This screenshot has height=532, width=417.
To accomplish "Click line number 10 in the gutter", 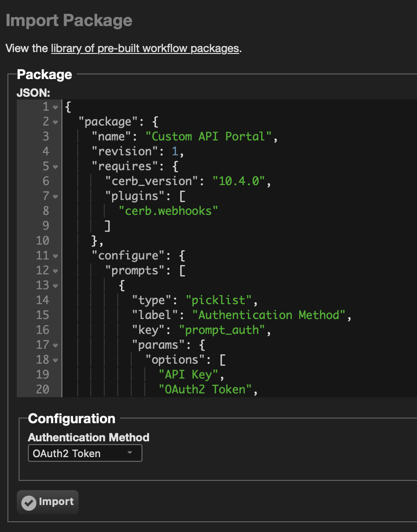I will point(43,240).
